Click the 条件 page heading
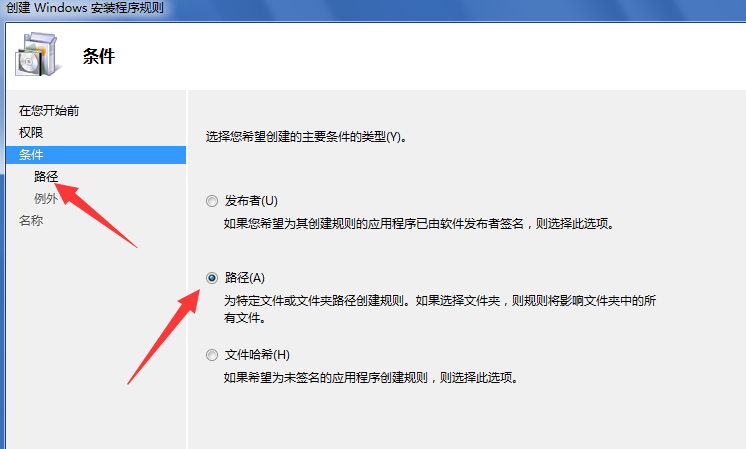Viewport: 746px width, 449px height. coord(98,56)
